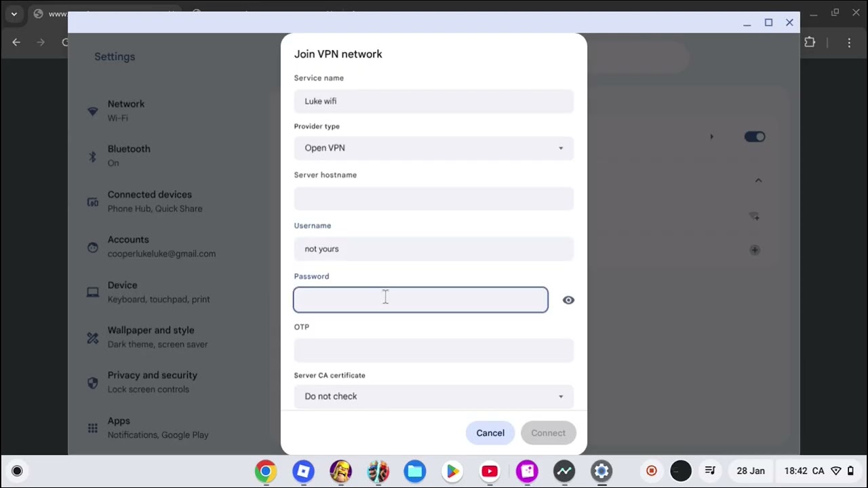
Task: Click the Apps grid icon
Action: click(93, 428)
